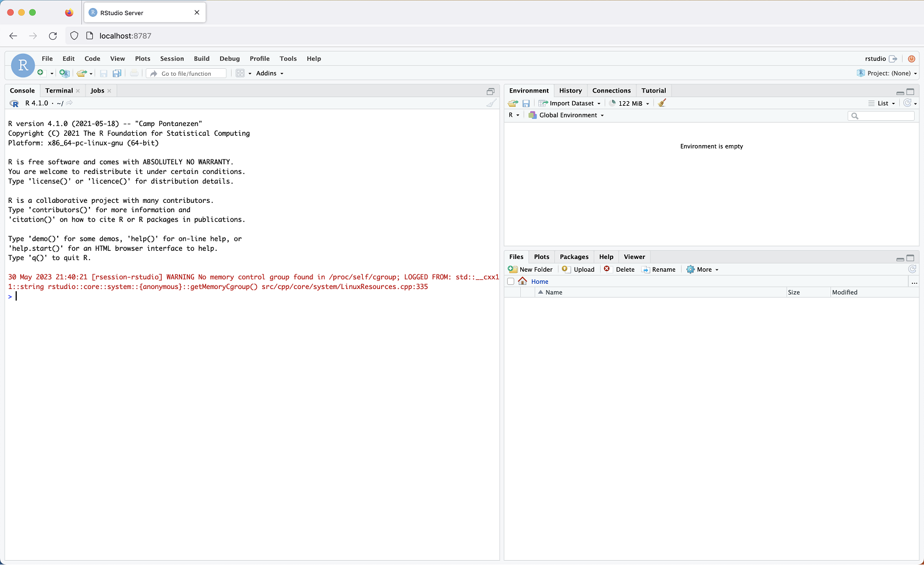
Task: Close the Terminal tab
Action: (78, 91)
